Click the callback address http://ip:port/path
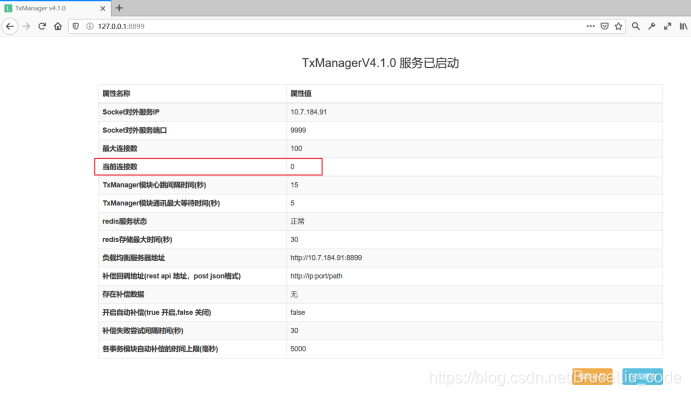The height and width of the screenshot is (396, 691). [x=316, y=276]
